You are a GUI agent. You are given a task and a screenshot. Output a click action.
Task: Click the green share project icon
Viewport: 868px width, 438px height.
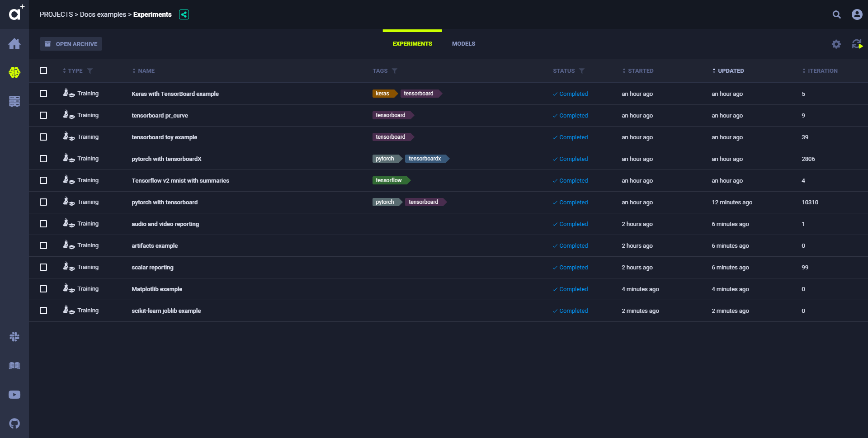point(184,14)
